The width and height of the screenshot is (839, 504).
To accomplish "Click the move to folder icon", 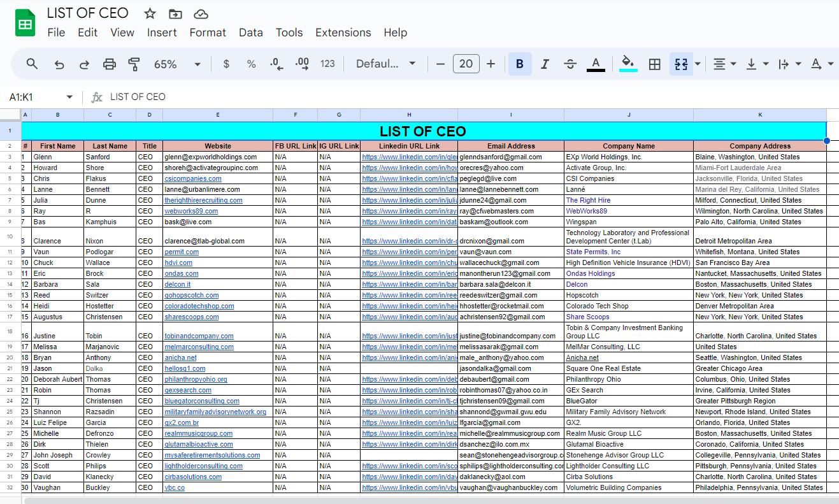I will pos(175,13).
